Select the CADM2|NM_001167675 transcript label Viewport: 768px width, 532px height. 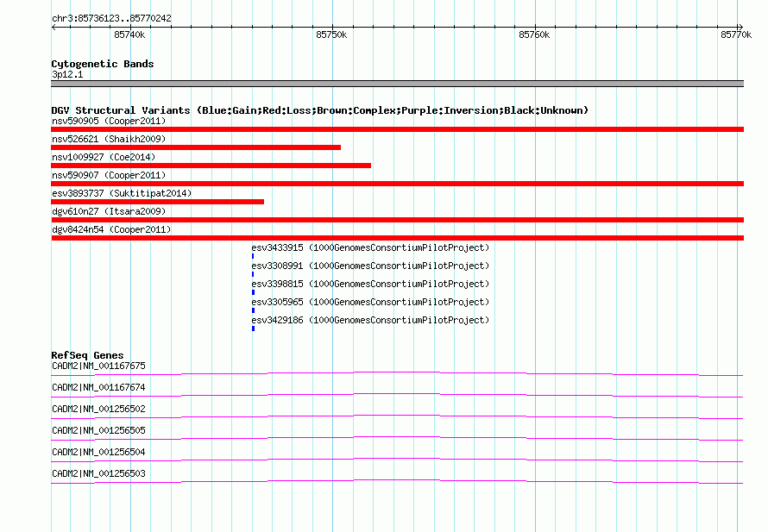(98, 366)
